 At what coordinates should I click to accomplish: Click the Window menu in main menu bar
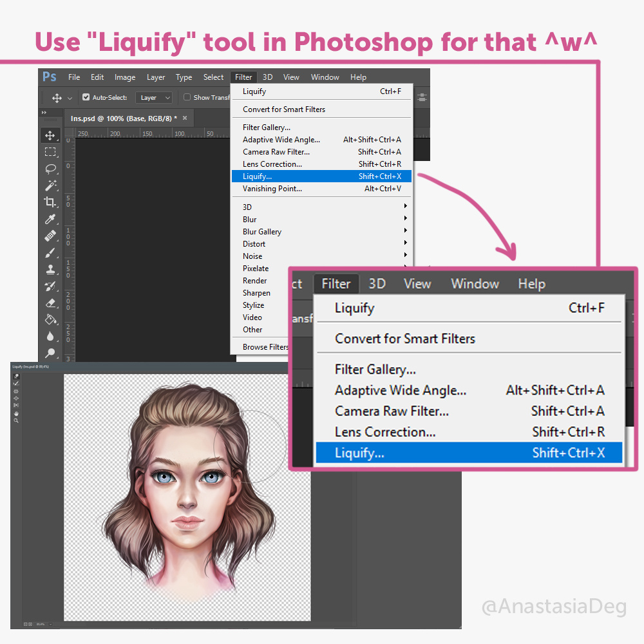[x=325, y=77]
